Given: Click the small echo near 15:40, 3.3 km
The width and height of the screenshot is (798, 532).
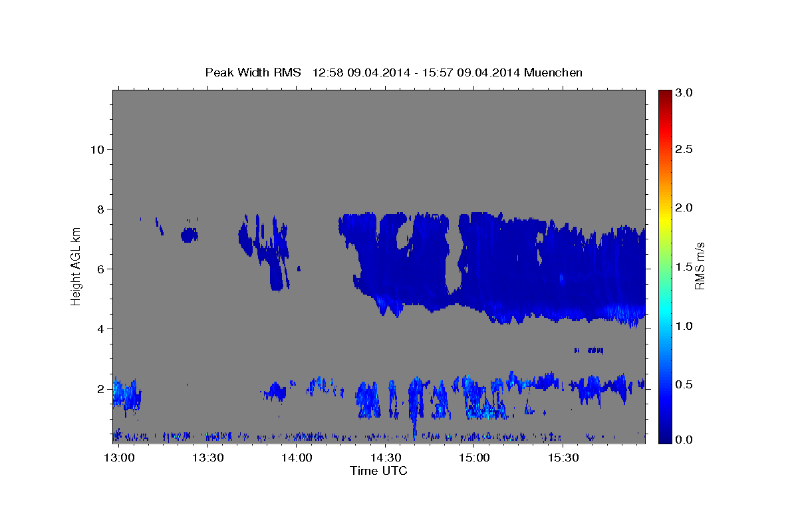Looking at the screenshot, I should pyautogui.click(x=589, y=350).
